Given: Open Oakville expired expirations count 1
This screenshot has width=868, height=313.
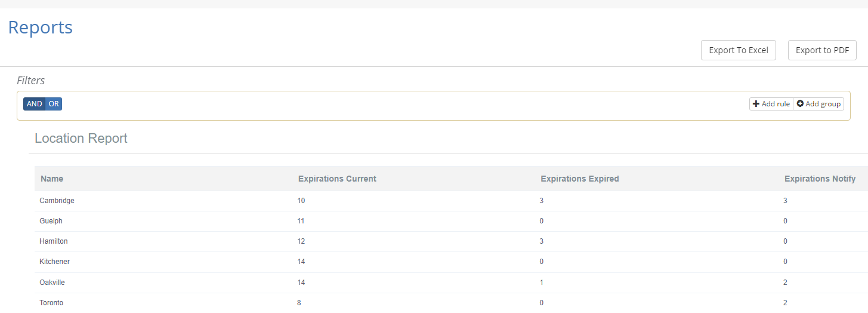Looking at the screenshot, I should pos(542,282).
